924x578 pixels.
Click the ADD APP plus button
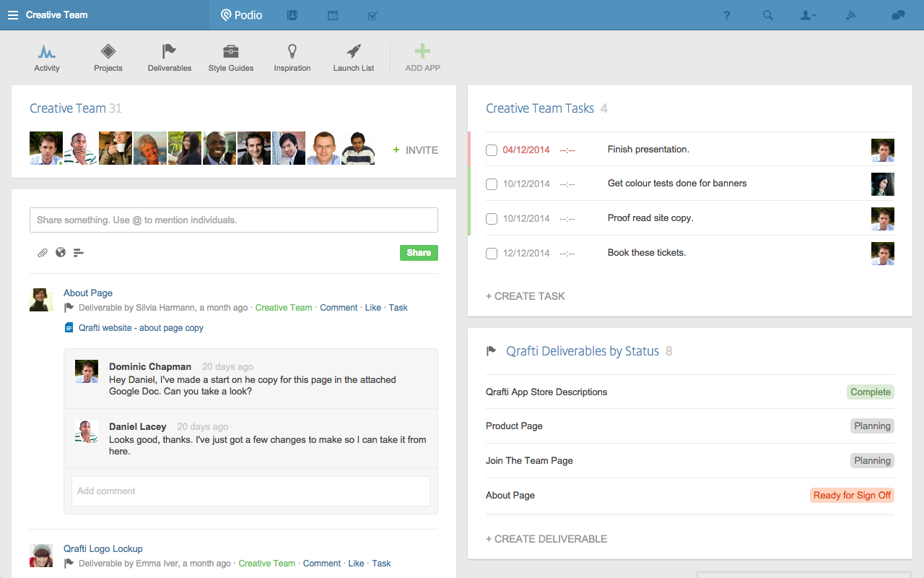pyautogui.click(x=423, y=58)
